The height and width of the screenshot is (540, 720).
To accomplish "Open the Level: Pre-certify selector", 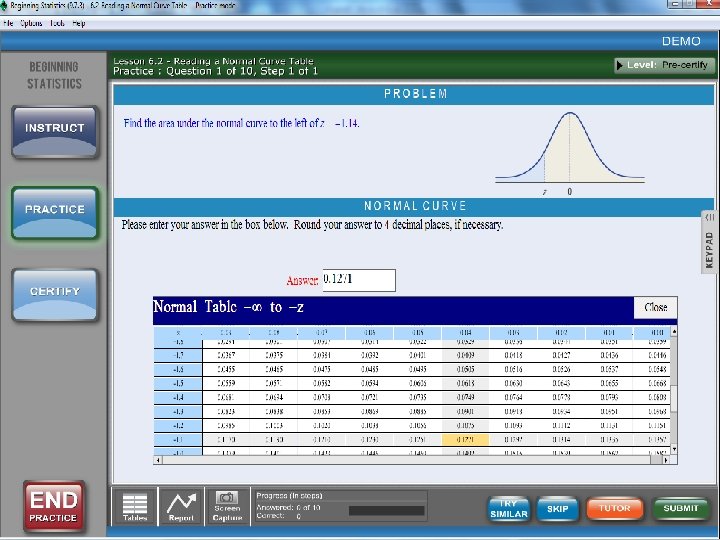I will (x=664, y=65).
